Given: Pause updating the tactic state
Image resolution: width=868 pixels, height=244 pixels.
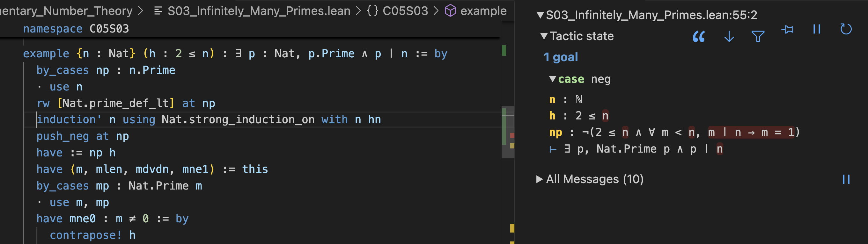Looking at the screenshot, I should click(x=816, y=29).
